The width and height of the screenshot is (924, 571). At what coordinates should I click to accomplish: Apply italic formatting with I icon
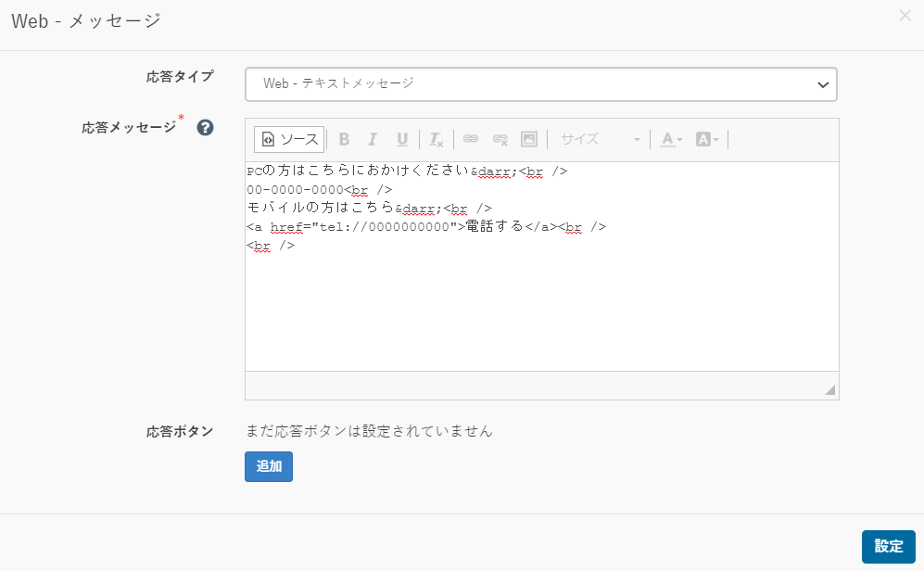[x=373, y=139]
